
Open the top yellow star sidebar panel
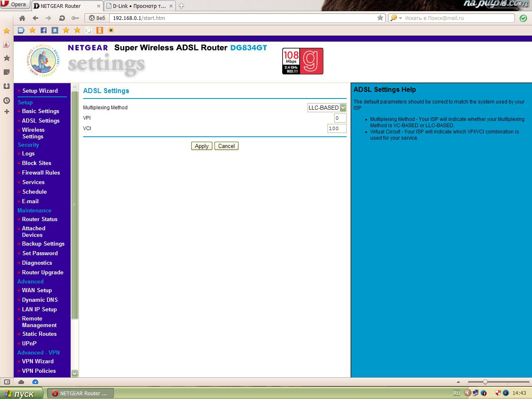click(x=7, y=31)
